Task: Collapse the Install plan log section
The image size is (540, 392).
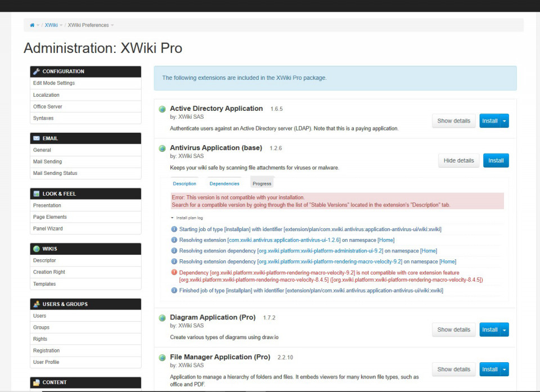Action: [x=187, y=218]
